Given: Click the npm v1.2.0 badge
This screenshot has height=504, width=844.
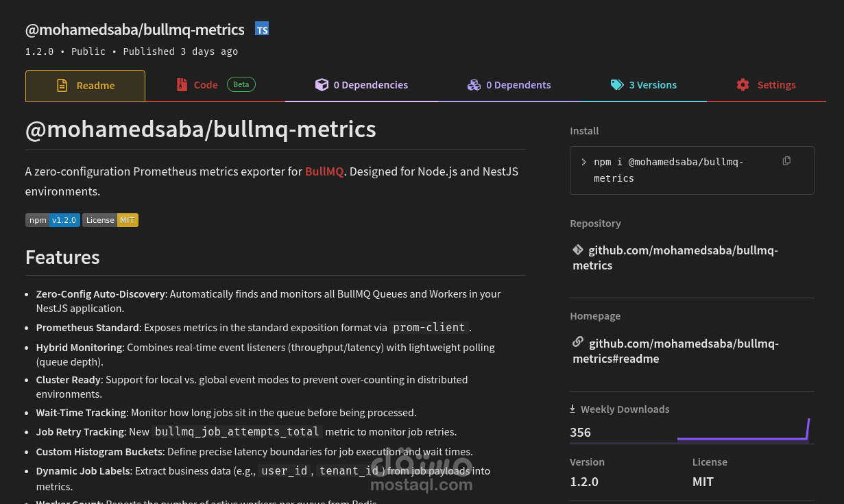Looking at the screenshot, I should click(x=53, y=220).
